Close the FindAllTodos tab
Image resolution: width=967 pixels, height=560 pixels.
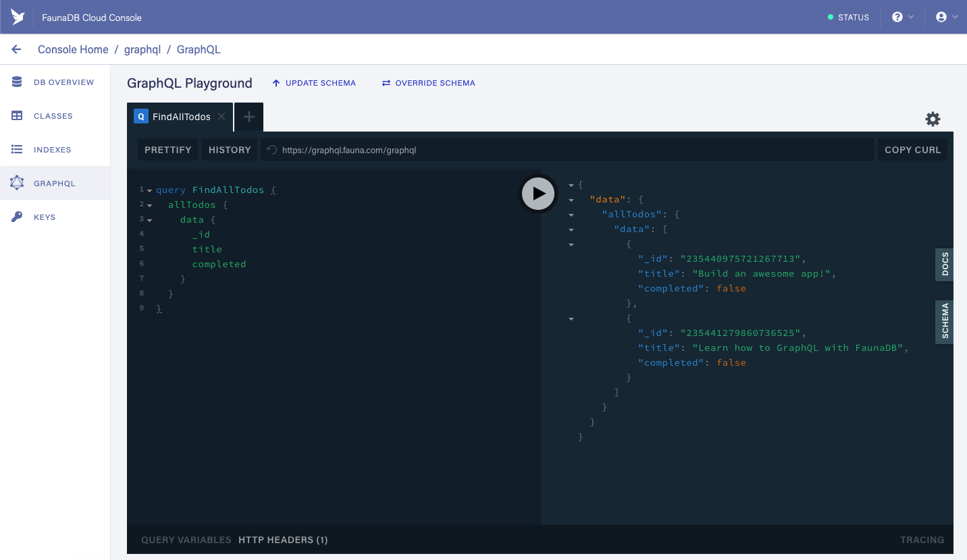pos(221,117)
